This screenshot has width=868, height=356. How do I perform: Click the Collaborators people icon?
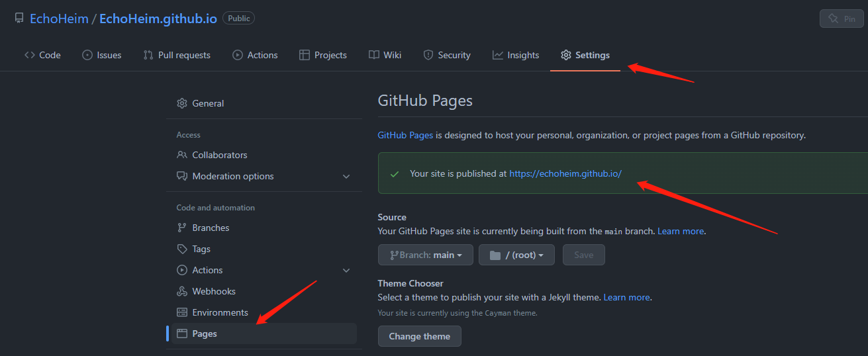tap(182, 155)
